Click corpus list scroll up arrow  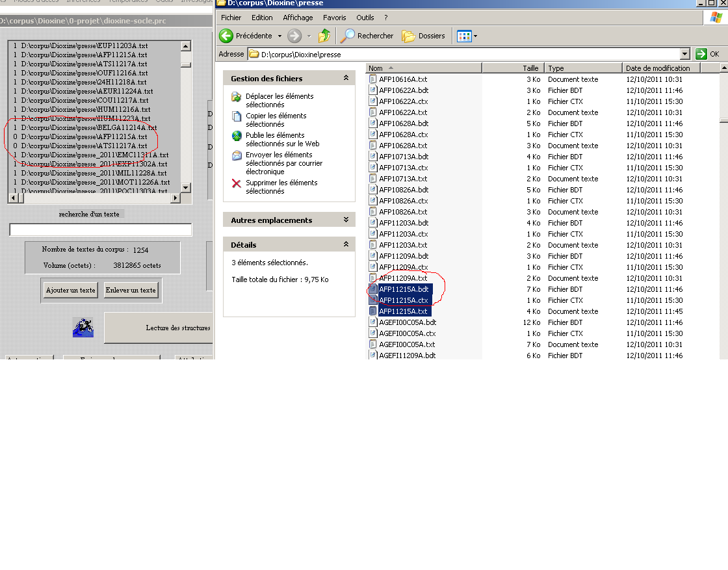(x=186, y=45)
